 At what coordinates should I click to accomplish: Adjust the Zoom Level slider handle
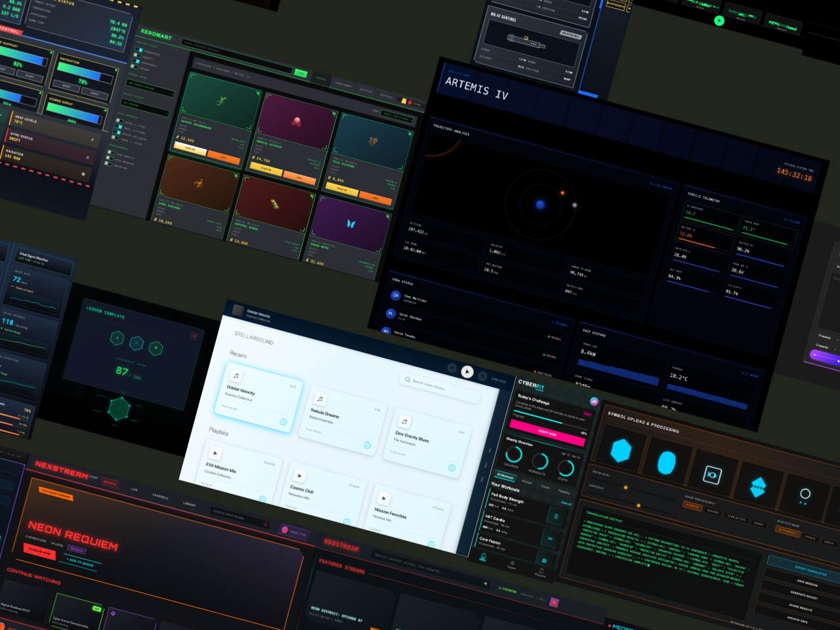coord(627,487)
